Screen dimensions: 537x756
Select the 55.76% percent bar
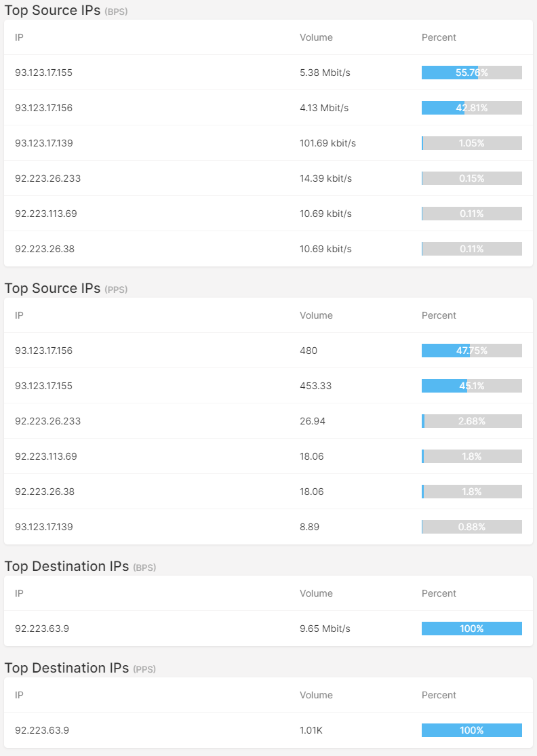[471, 73]
